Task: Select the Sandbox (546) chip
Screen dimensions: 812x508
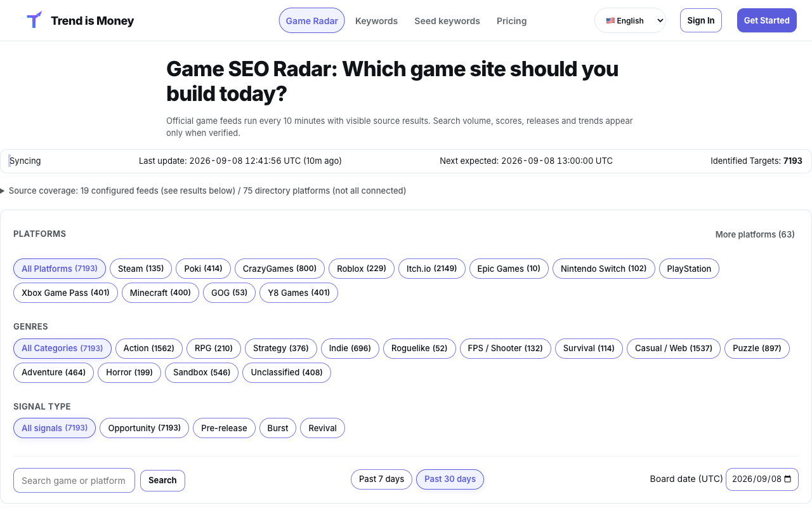Action: pyautogui.click(x=202, y=372)
